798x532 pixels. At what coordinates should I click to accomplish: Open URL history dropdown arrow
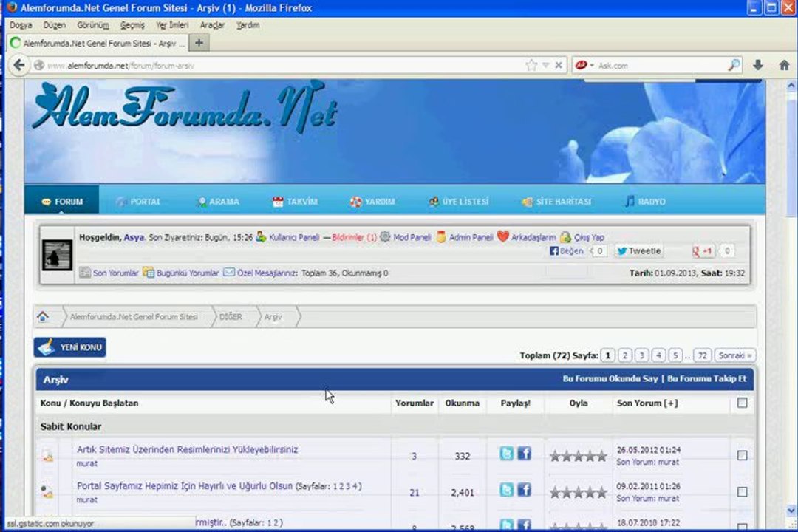(x=545, y=65)
